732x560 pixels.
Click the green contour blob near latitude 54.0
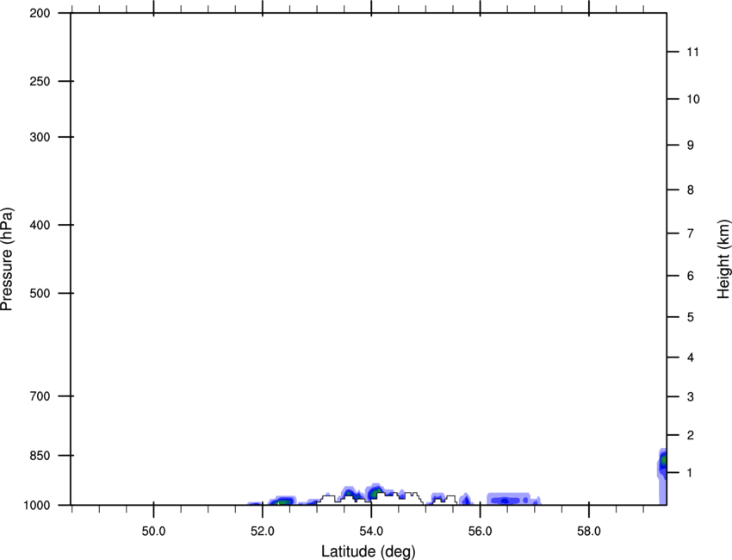(x=375, y=492)
